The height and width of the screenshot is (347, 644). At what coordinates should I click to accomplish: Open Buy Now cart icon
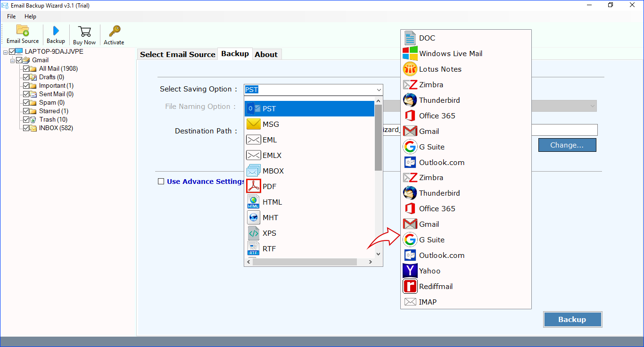point(84,35)
